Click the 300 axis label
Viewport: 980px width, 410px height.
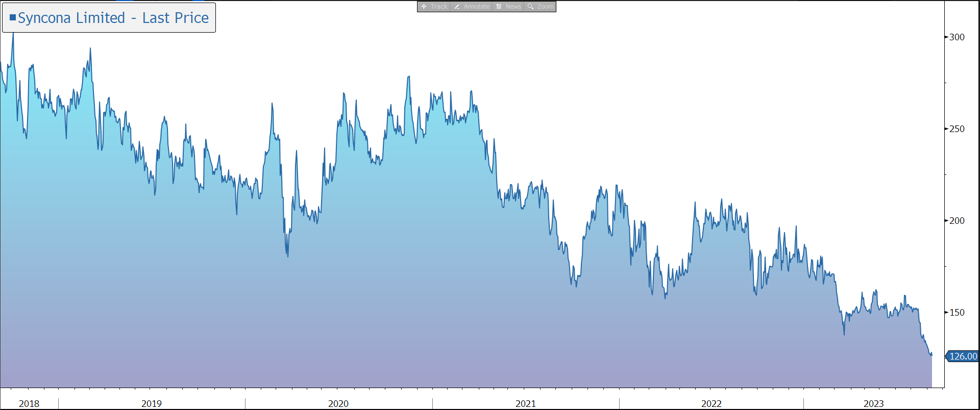click(957, 37)
